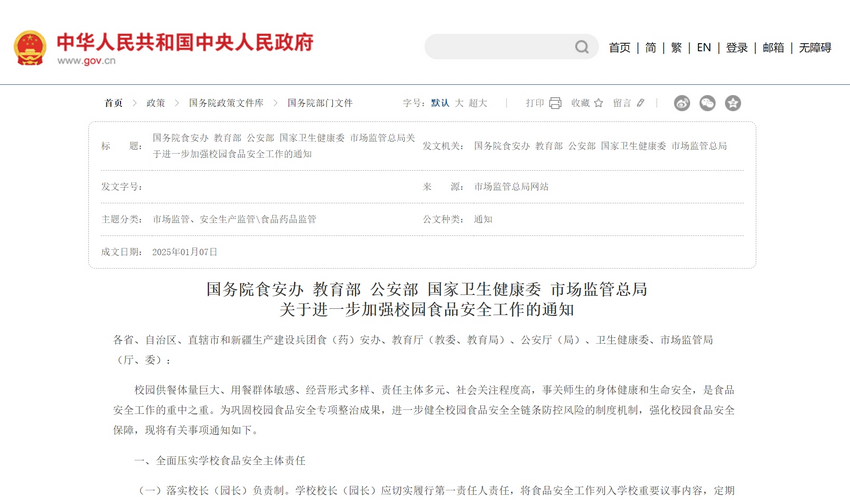Share to Weibo via round icon

tap(682, 103)
